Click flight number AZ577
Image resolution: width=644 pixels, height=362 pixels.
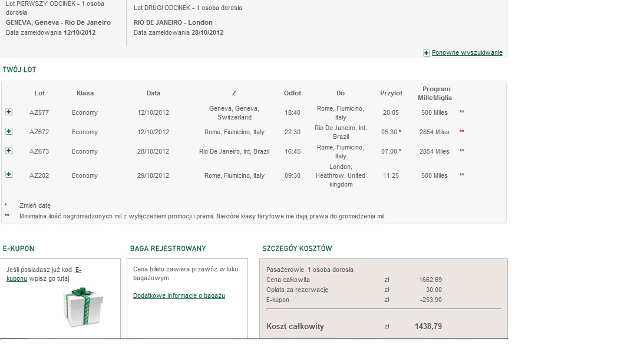(x=39, y=112)
